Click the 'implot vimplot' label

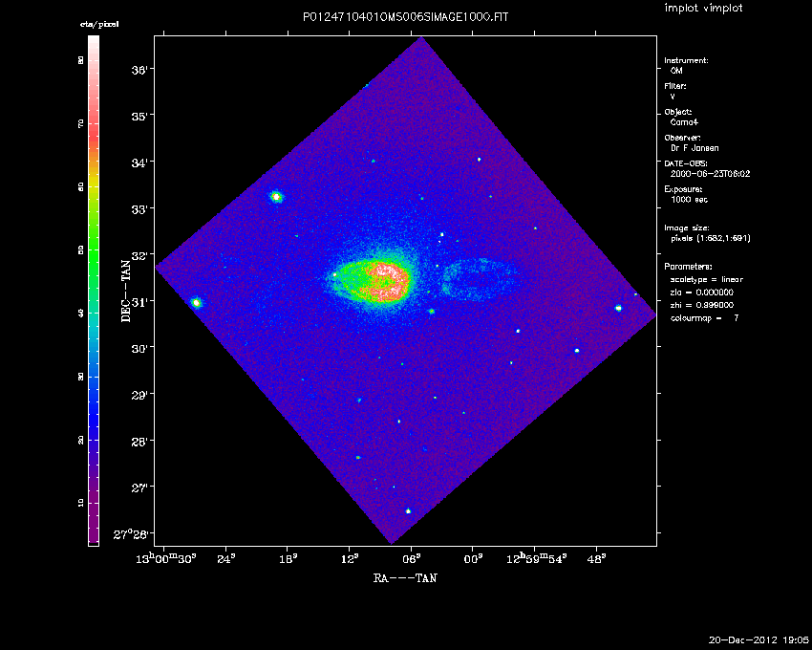[x=703, y=8]
